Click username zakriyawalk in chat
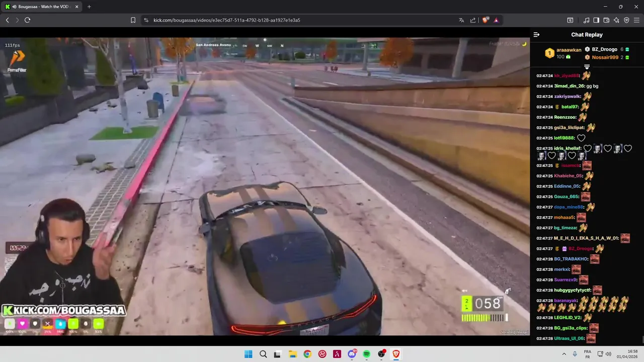 tap(568, 97)
